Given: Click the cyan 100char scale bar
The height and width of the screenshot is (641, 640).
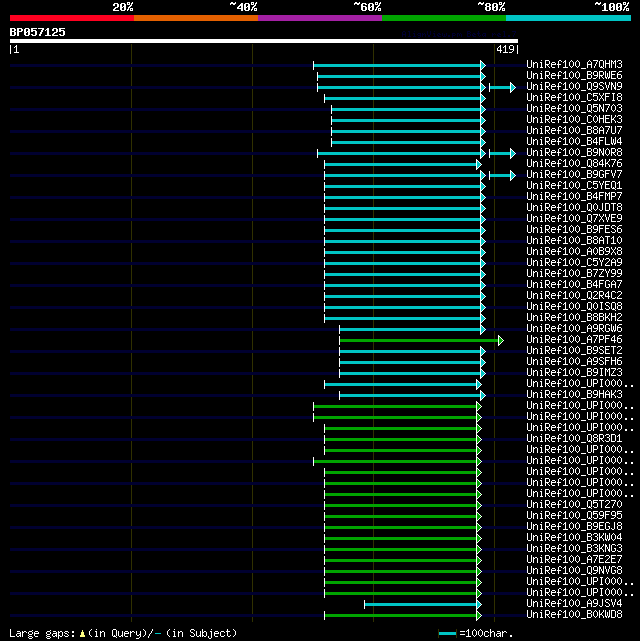Looking at the screenshot, I should point(447,634).
